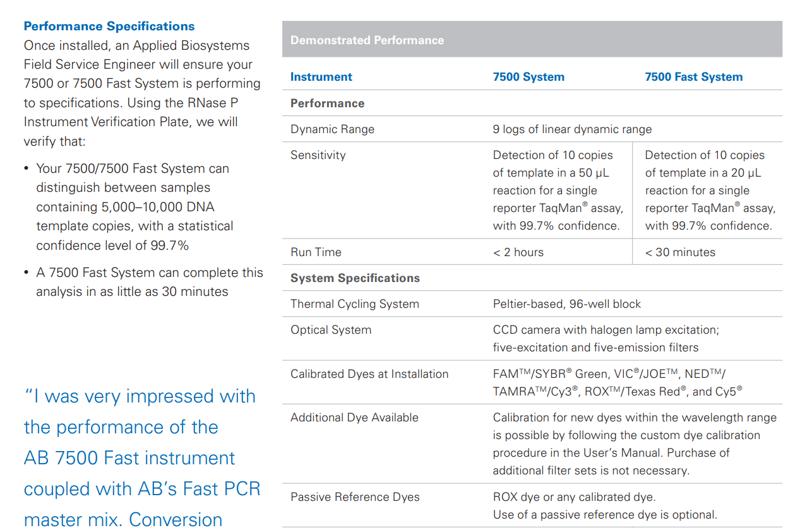The height and width of the screenshot is (528, 812).
Task: Click the '< 2 hours' value
Action: (518, 252)
